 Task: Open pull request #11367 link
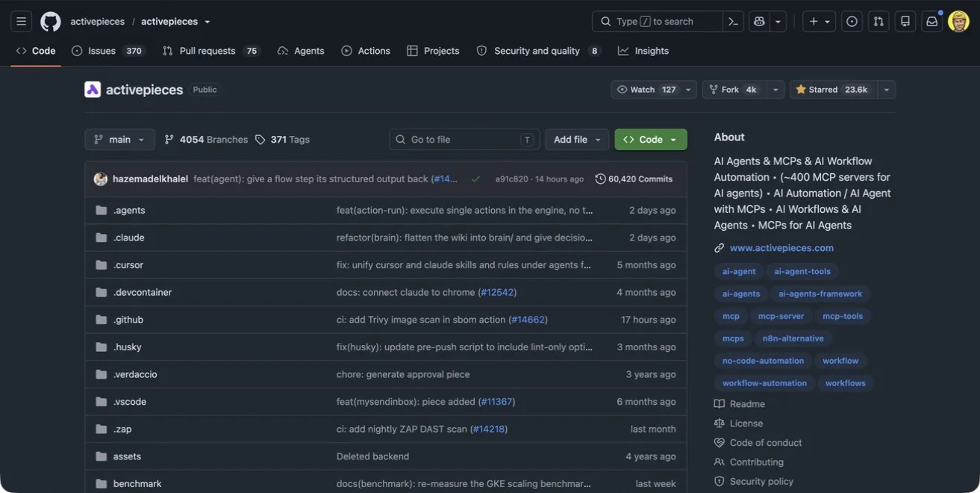[x=496, y=402]
